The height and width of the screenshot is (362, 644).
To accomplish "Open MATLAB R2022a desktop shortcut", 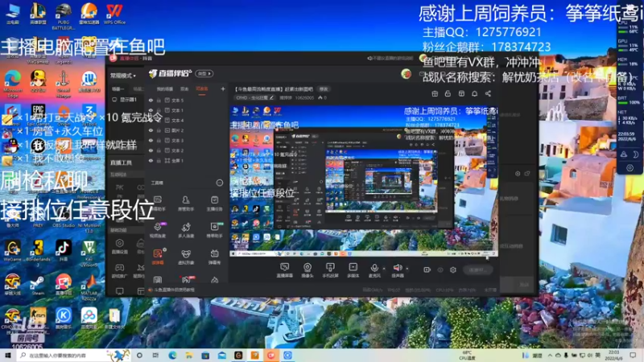I will (x=89, y=286).
